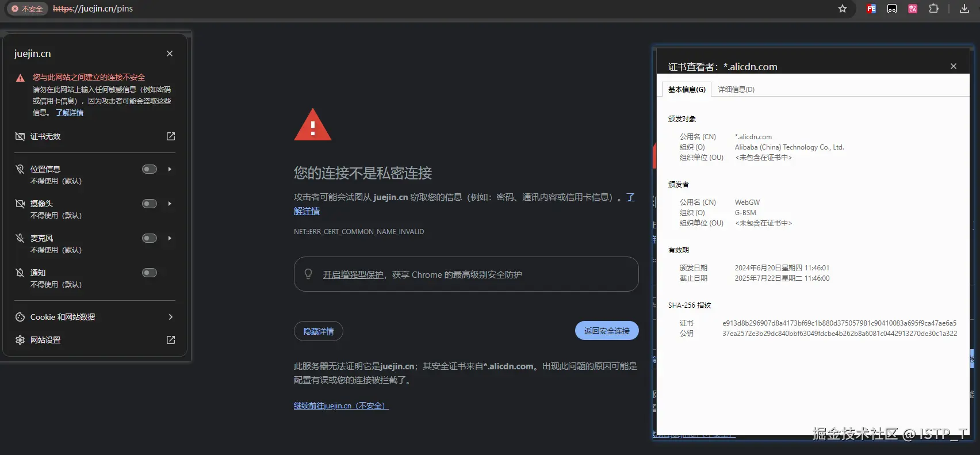The image size is (980, 455).
Task: Toggle the 麦克风 permission switch
Action: point(150,238)
